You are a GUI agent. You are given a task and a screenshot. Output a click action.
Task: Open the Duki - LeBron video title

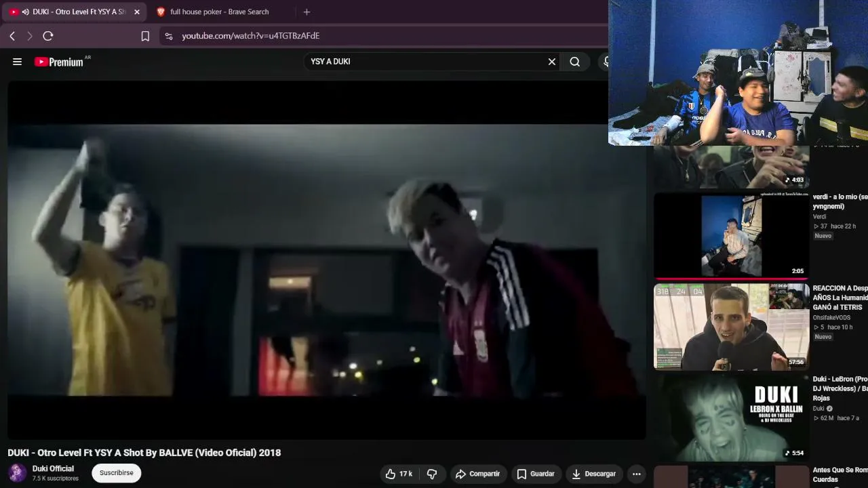click(840, 388)
